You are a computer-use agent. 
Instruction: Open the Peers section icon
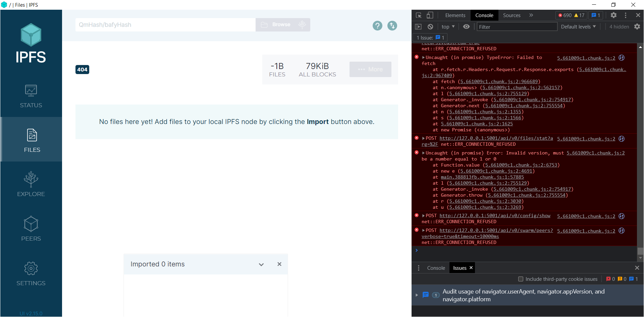pyautogui.click(x=31, y=224)
